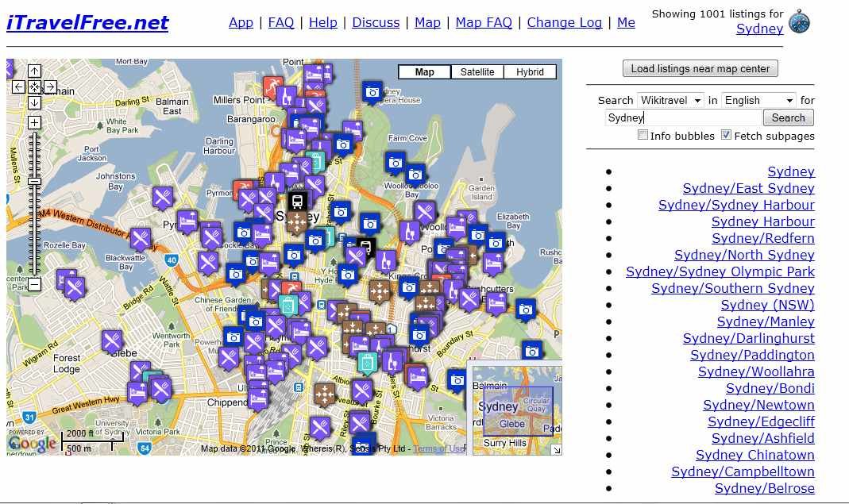Open the Sydney/Belrose result
The image size is (849, 504).
coord(765,488)
